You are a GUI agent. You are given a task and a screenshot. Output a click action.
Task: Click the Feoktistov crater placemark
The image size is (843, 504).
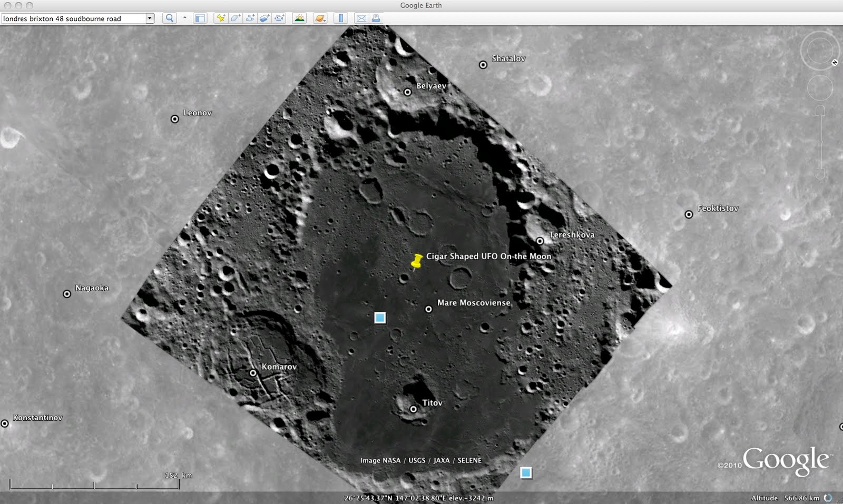coord(689,214)
